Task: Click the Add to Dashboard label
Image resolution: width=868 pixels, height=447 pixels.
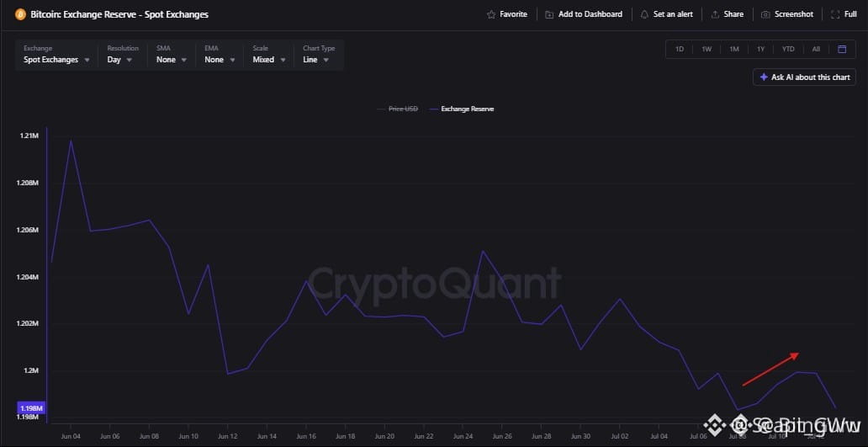Action: (x=590, y=14)
